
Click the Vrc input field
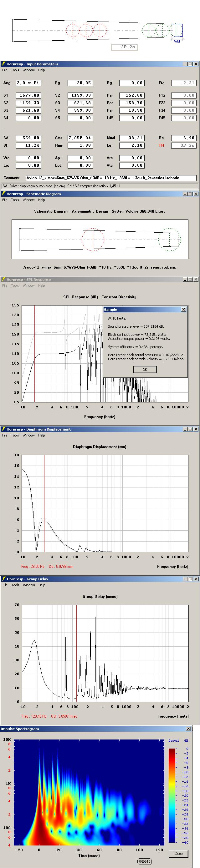[x=29, y=158]
